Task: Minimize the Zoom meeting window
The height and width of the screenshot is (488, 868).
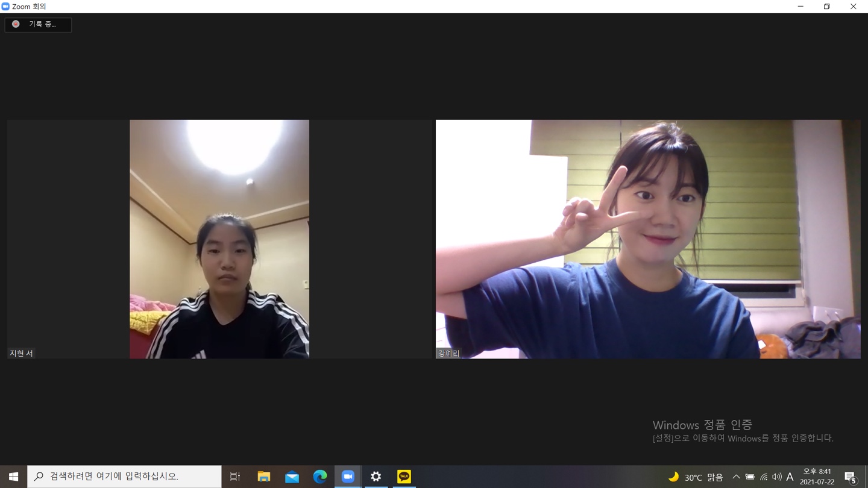Action: tap(800, 7)
